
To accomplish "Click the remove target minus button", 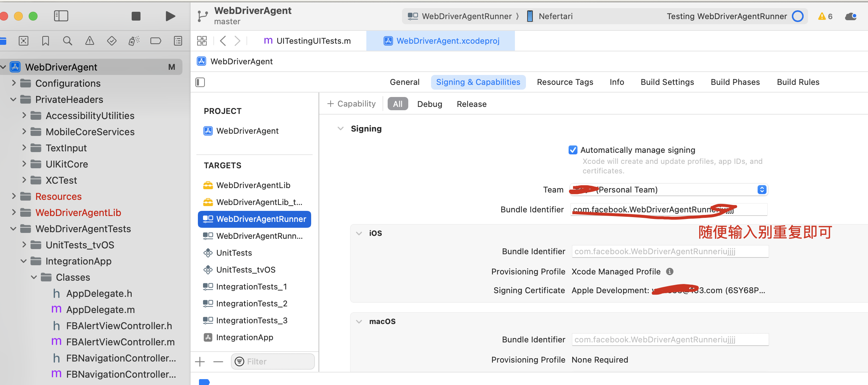I will [218, 362].
